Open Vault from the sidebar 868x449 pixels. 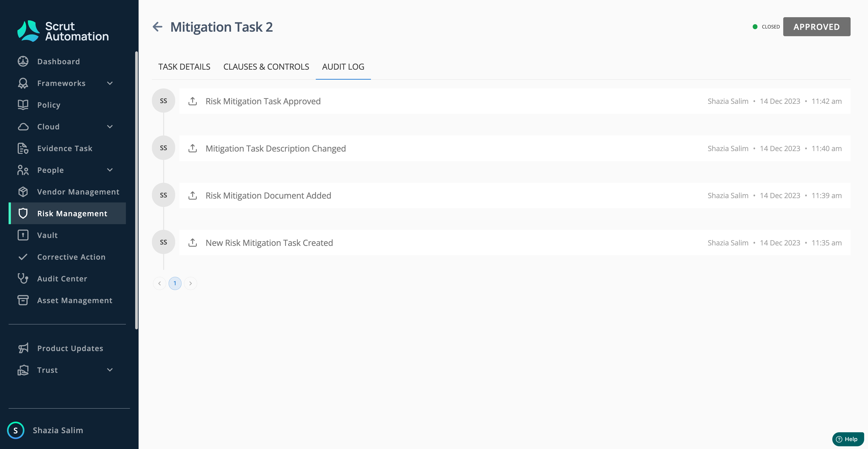pyautogui.click(x=67, y=235)
